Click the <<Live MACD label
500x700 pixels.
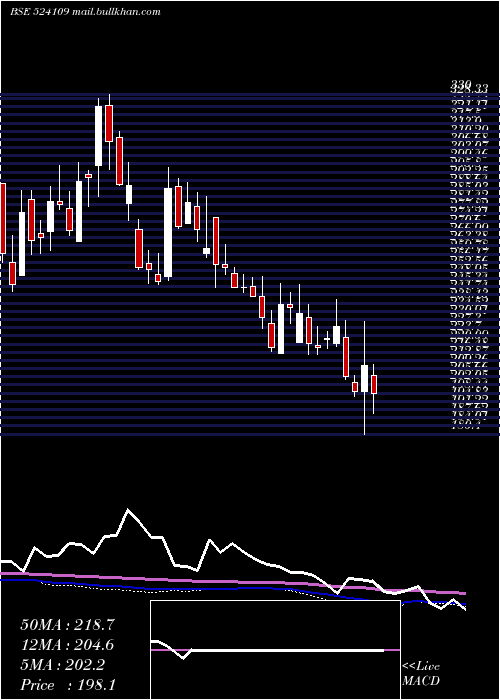(421, 674)
